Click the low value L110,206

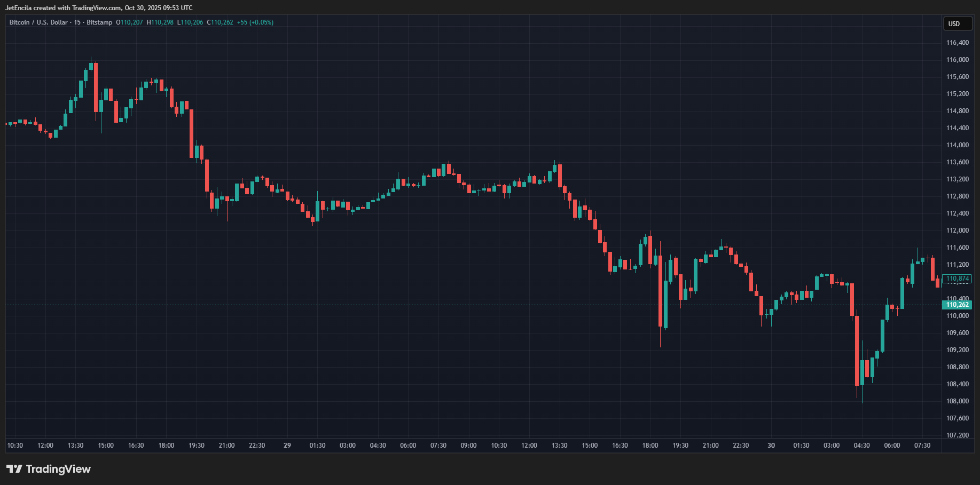190,22
